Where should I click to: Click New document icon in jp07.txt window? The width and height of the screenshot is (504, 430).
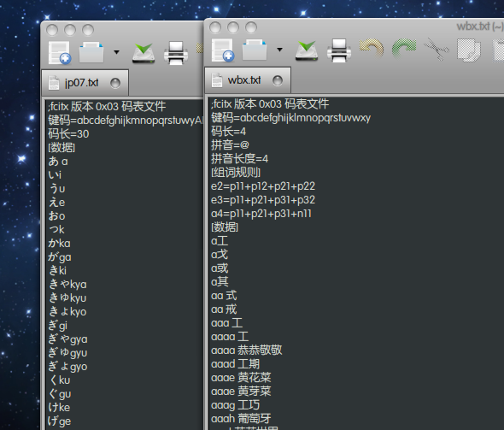click(60, 52)
